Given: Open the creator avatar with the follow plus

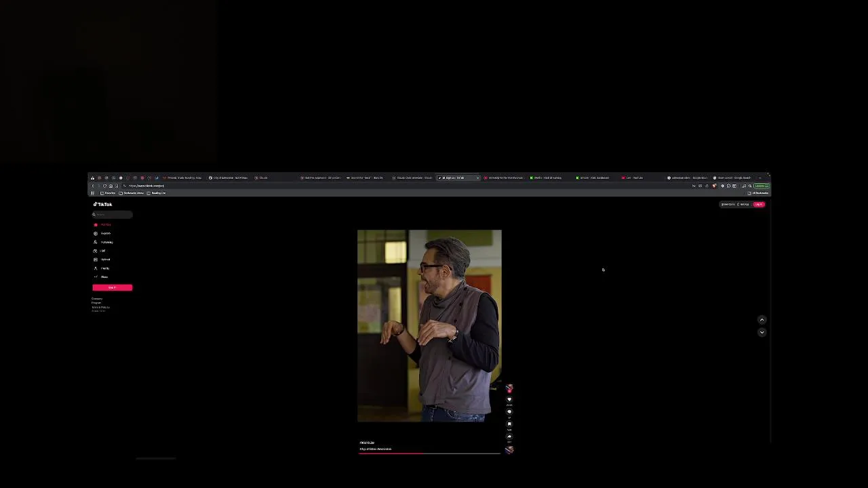Looking at the screenshot, I should (509, 388).
